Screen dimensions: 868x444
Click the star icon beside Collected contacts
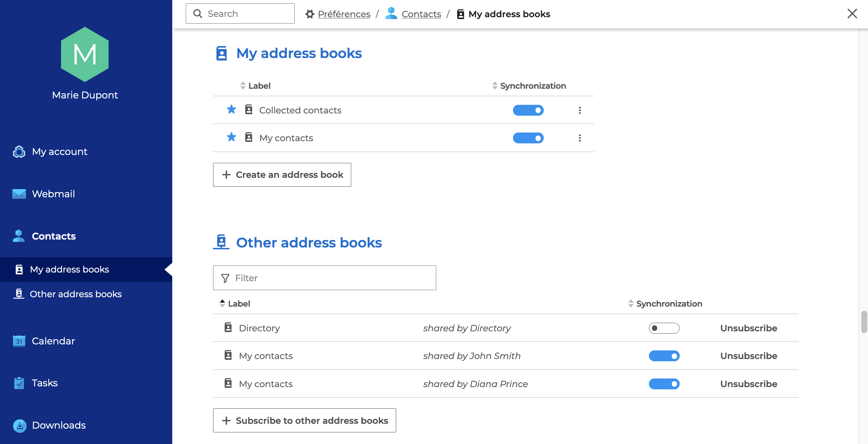pyautogui.click(x=231, y=110)
